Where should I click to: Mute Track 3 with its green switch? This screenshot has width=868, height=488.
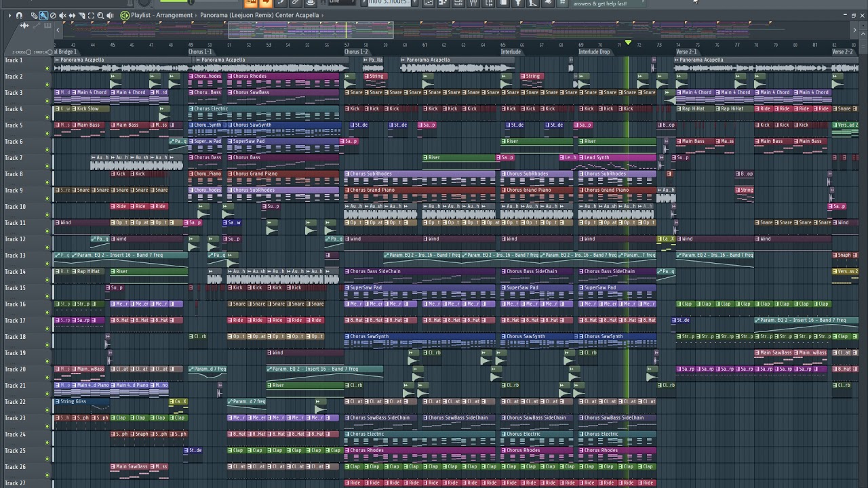pyautogui.click(x=47, y=101)
